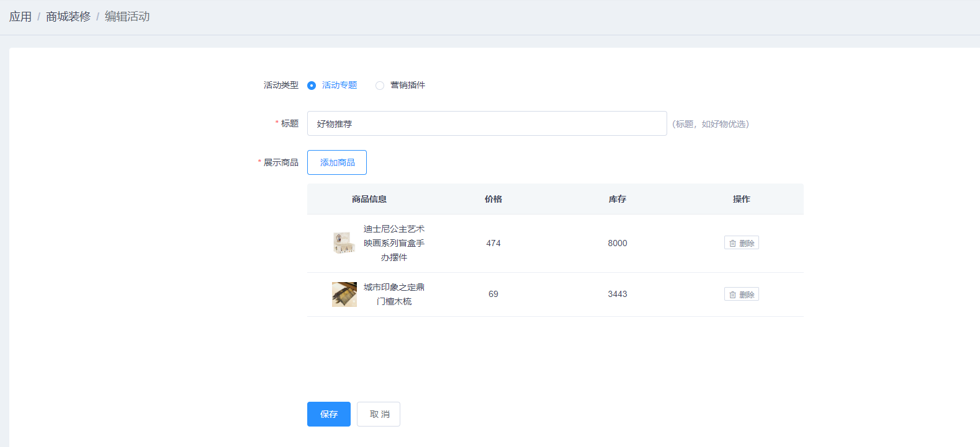Click the product name 迪士尼公主艺术映画系列盲盒手办摆件
This screenshot has height=447, width=980.
[x=394, y=243]
